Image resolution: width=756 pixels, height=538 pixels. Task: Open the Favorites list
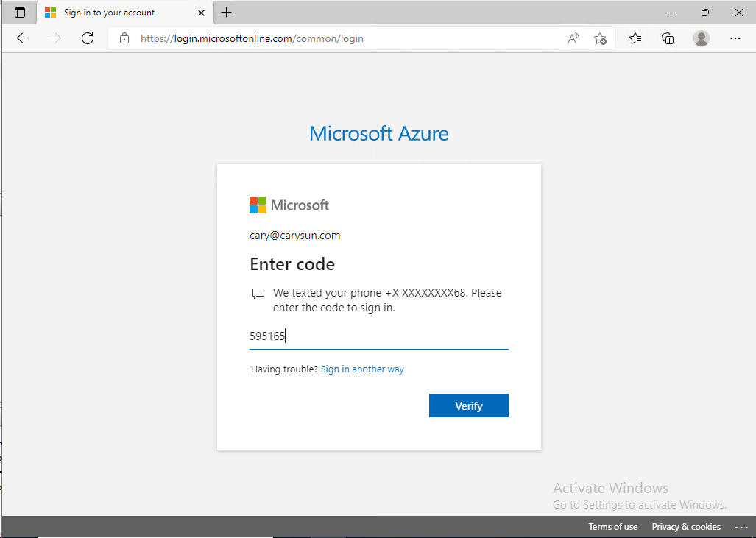pos(635,38)
